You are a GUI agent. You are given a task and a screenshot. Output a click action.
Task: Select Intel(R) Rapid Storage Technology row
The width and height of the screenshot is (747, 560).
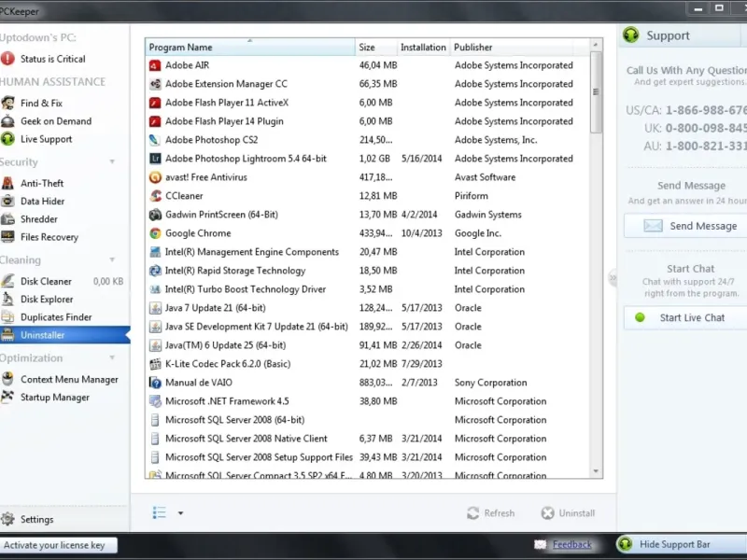367,271
